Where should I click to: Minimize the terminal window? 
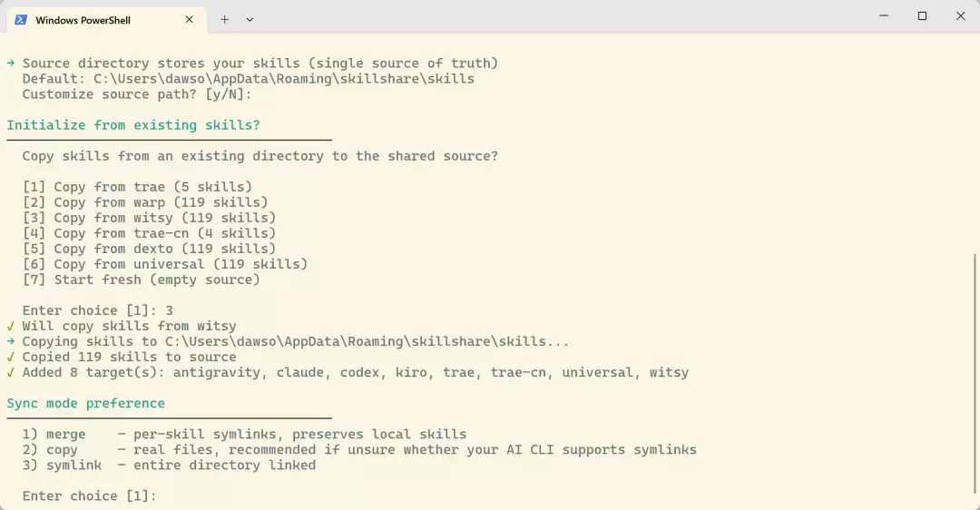[x=884, y=15]
